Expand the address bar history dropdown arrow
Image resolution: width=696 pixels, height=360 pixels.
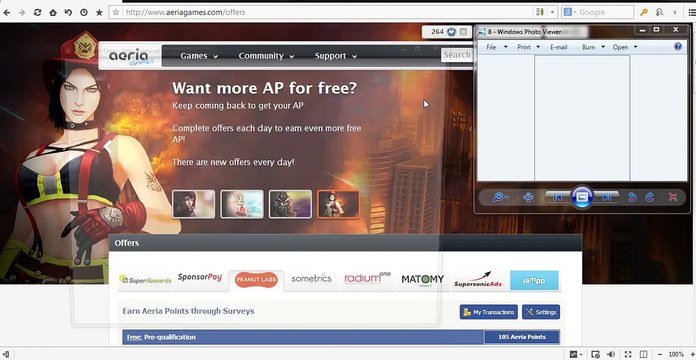click(553, 12)
